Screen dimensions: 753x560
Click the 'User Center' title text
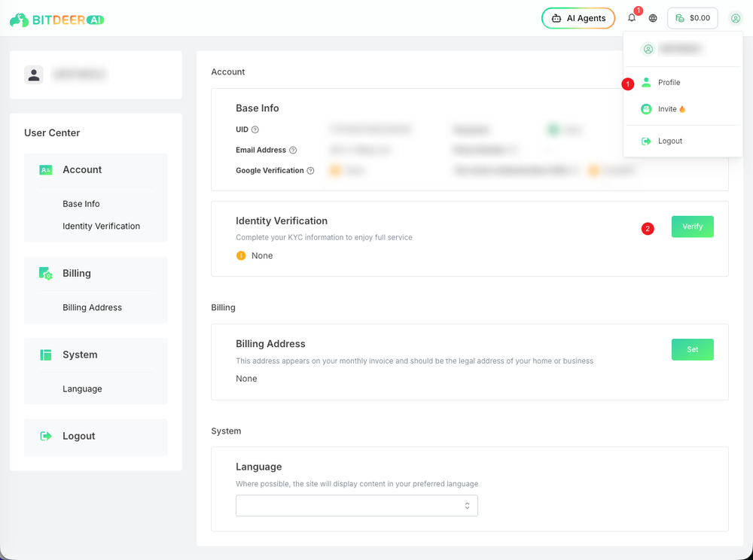(x=52, y=133)
